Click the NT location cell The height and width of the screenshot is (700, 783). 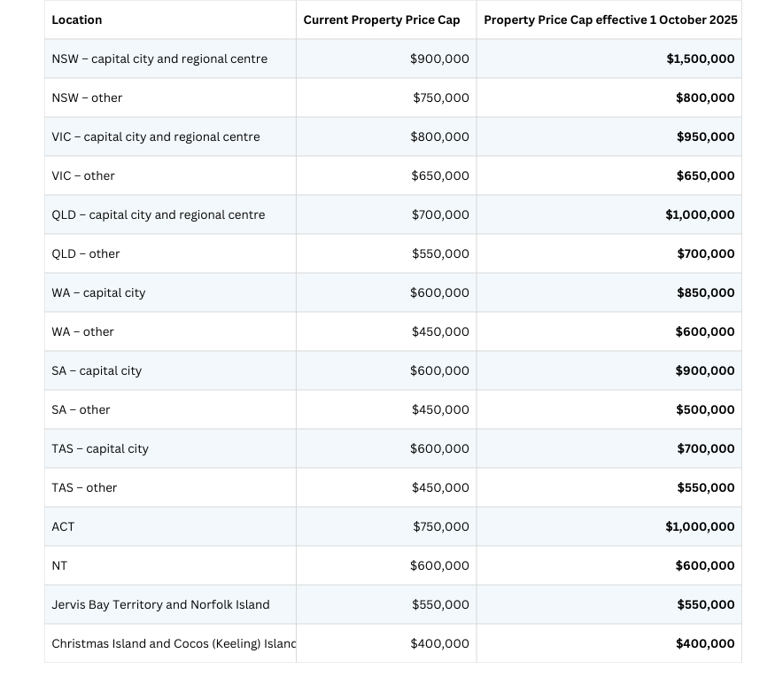coord(59,565)
